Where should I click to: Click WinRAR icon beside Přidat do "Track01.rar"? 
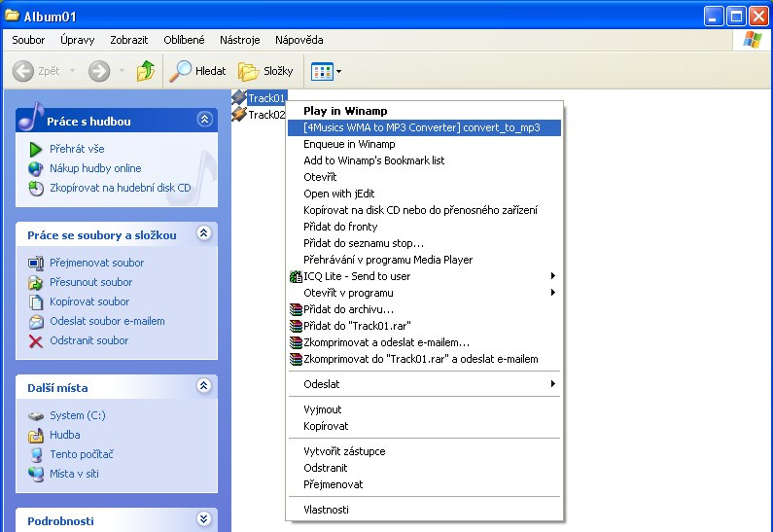point(296,326)
